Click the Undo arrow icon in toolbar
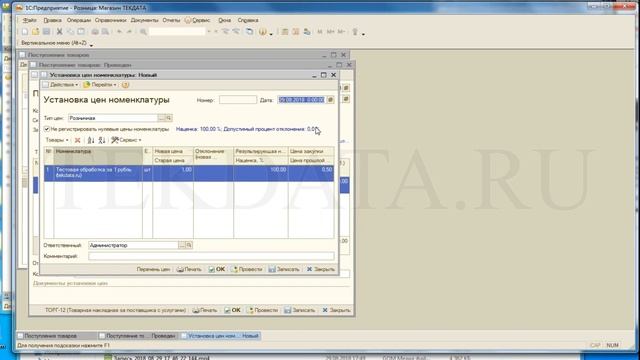Image resolution: width=640 pixels, height=360 pixels. click(x=119, y=31)
